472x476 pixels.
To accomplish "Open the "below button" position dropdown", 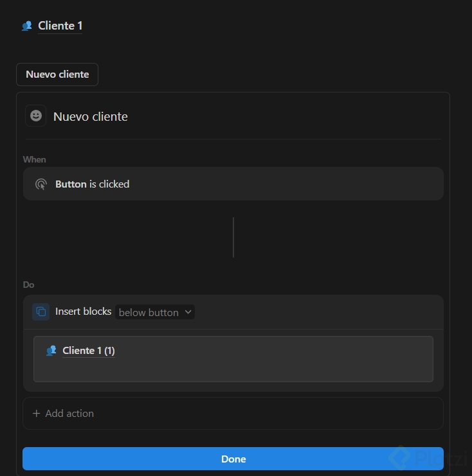I will (149, 312).
